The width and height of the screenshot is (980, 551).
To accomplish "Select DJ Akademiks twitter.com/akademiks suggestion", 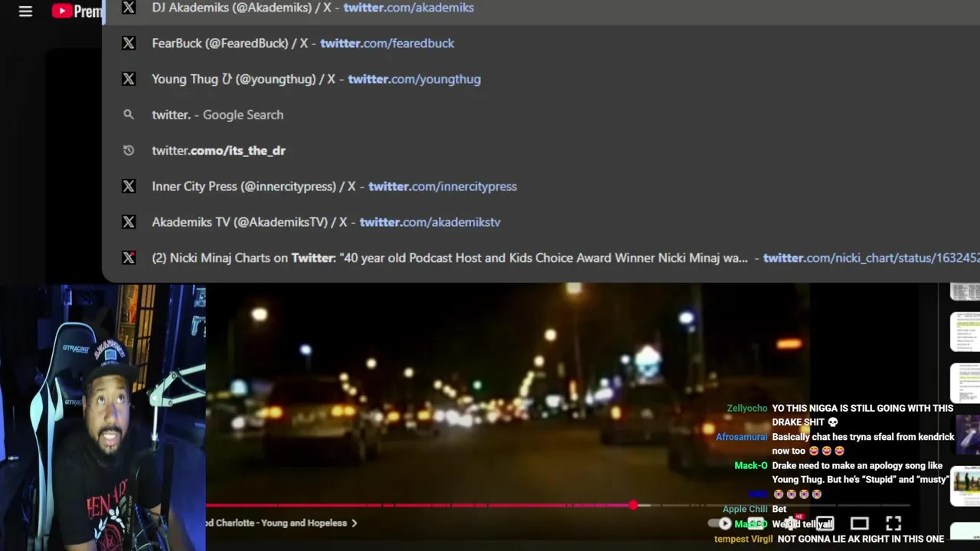I will pos(541,8).
